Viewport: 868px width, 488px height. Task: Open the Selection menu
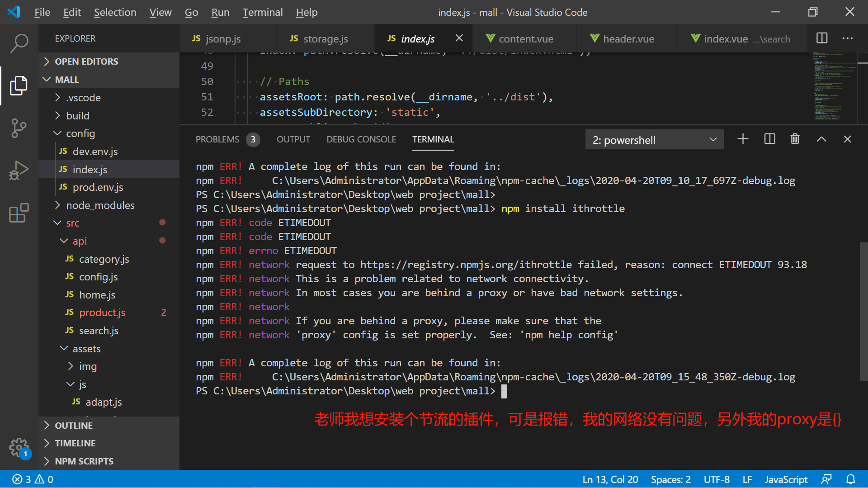[x=115, y=12]
